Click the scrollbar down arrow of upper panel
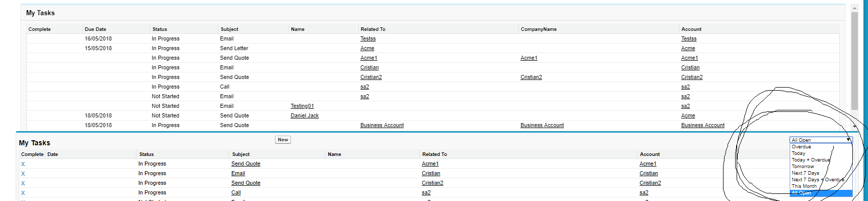Image resolution: width=868 pixels, height=201 pixels. [854, 126]
